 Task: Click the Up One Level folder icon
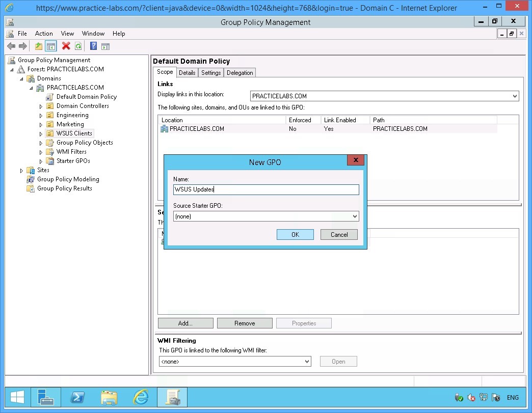(x=39, y=46)
